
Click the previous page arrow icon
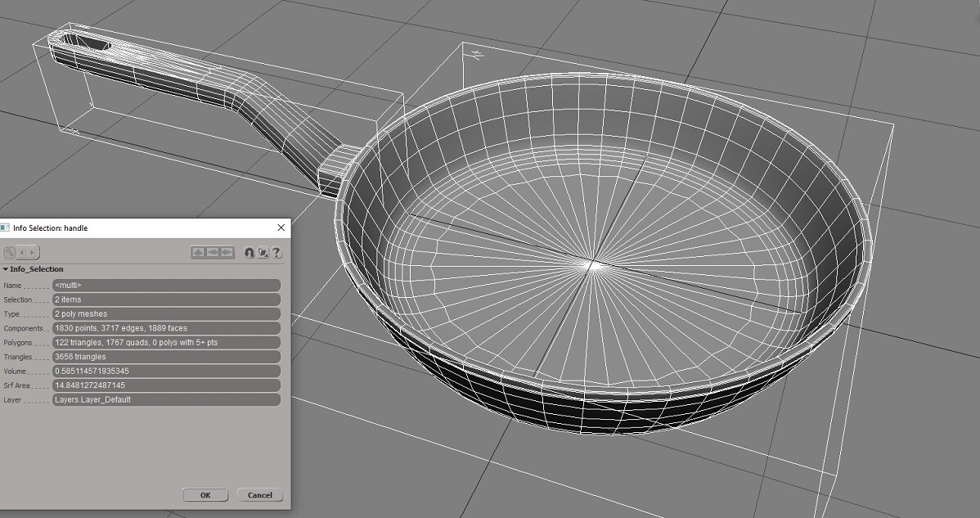click(22, 252)
